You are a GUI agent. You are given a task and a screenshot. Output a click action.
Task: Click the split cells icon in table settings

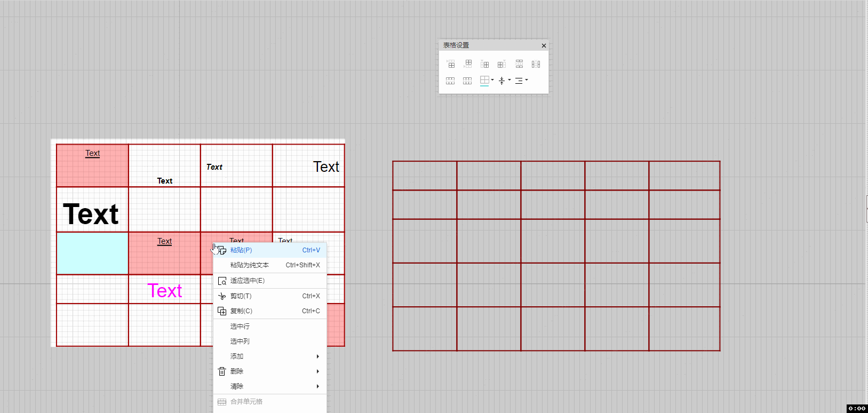click(x=467, y=81)
